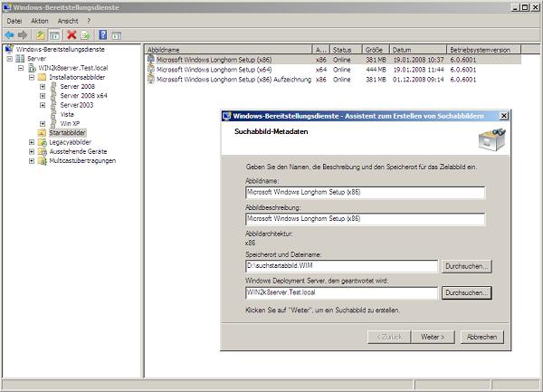Click the Speicherort und Dateiname field

point(341,266)
